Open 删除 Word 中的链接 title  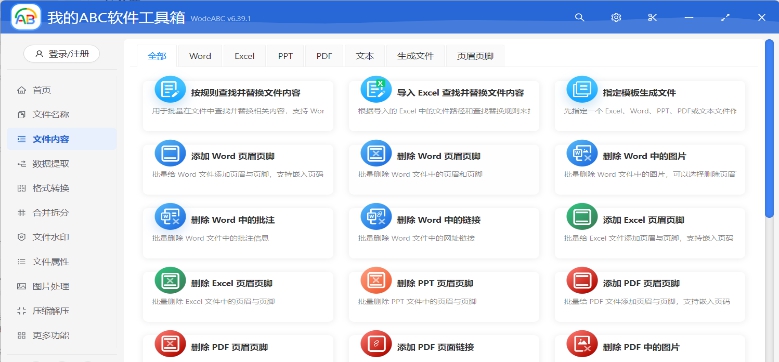[439, 220]
